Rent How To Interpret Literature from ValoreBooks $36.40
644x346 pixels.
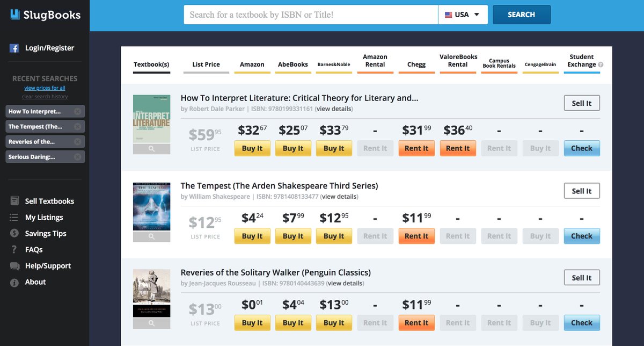pyautogui.click(x=458, y=148)
